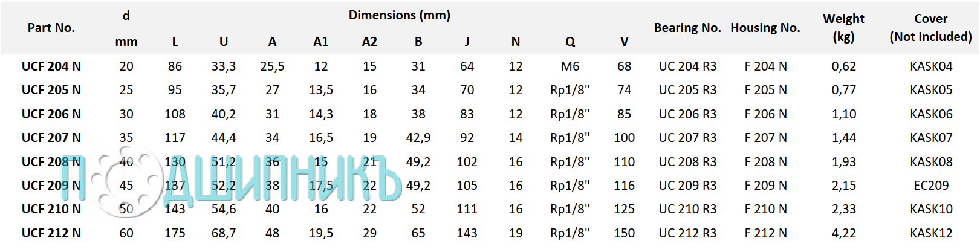Click the bearing logo icon in the watermark
980x252 pixels.
(125, 180)
